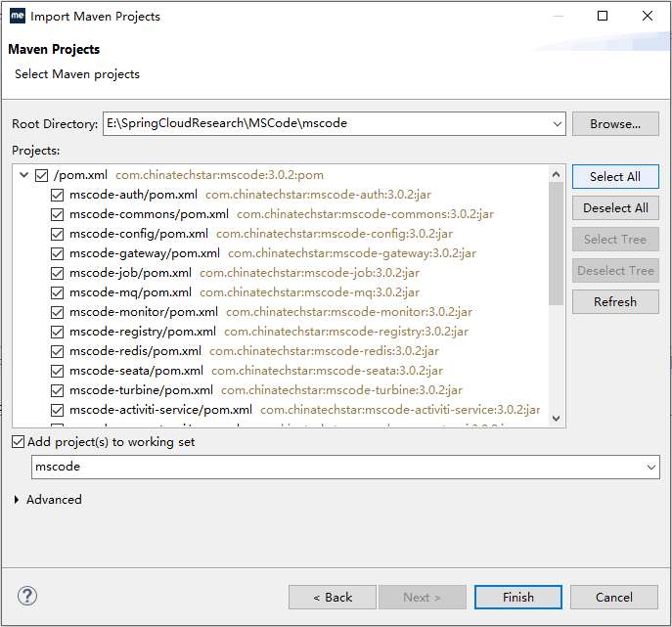
Task: Toggle the mscode-redis/pom.xml checkbox
Action: tap(58, 351)
